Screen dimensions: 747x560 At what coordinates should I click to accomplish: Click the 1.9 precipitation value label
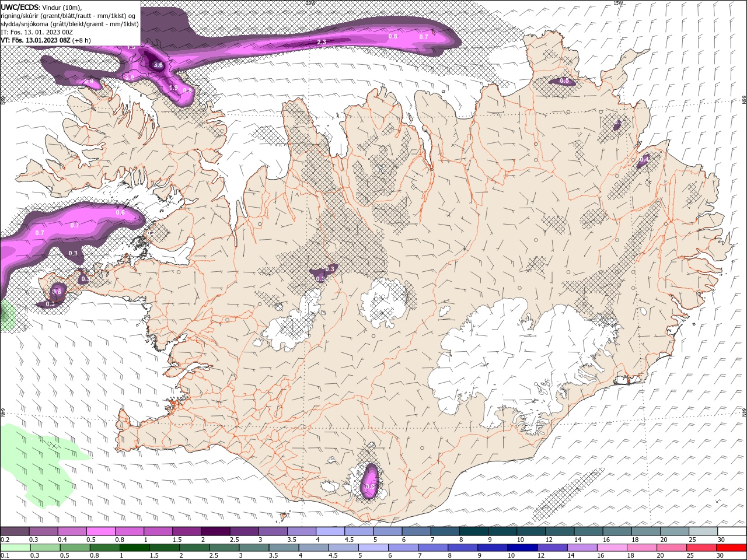[173, 87]
